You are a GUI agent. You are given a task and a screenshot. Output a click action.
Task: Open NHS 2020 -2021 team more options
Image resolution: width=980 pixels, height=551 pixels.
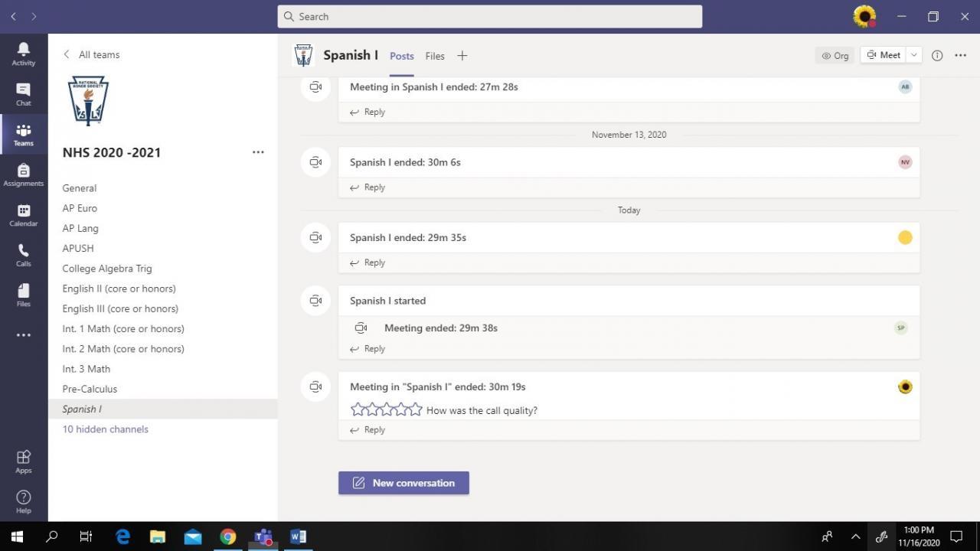[258, 152]
